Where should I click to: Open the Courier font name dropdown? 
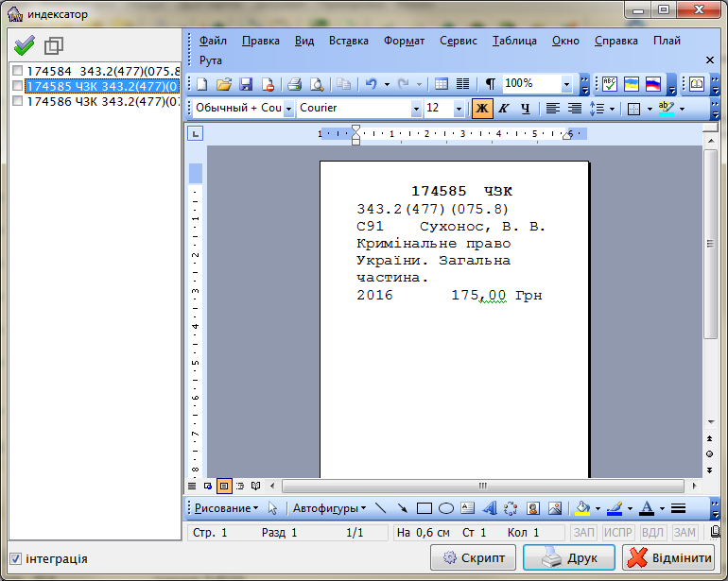tap(416, 109)
